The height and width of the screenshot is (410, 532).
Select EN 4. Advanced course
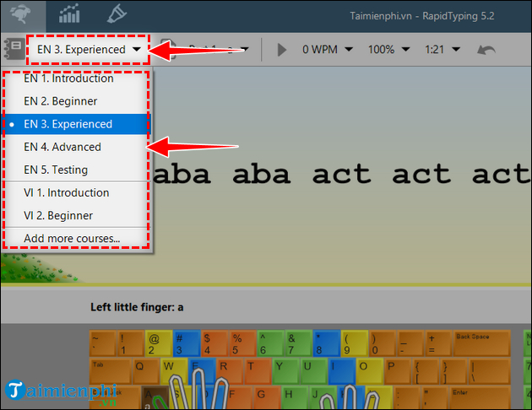tap(77, 147)
